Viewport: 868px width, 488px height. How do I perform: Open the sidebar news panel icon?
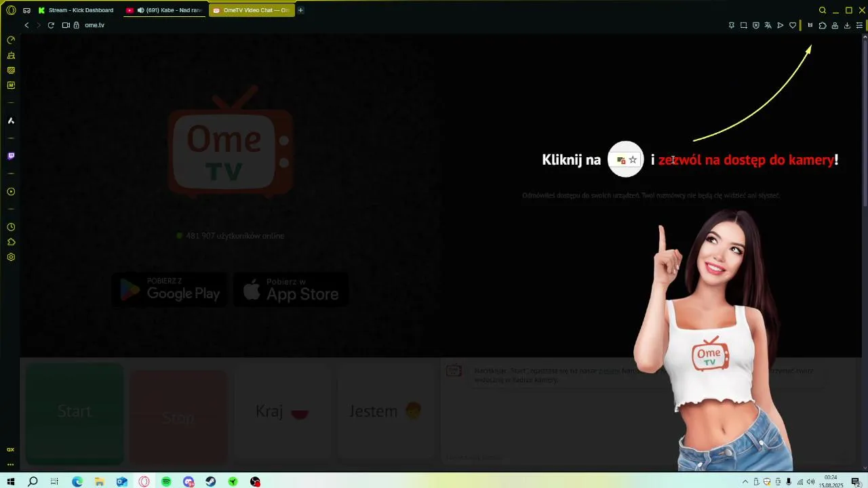click(x=11, y=70)
